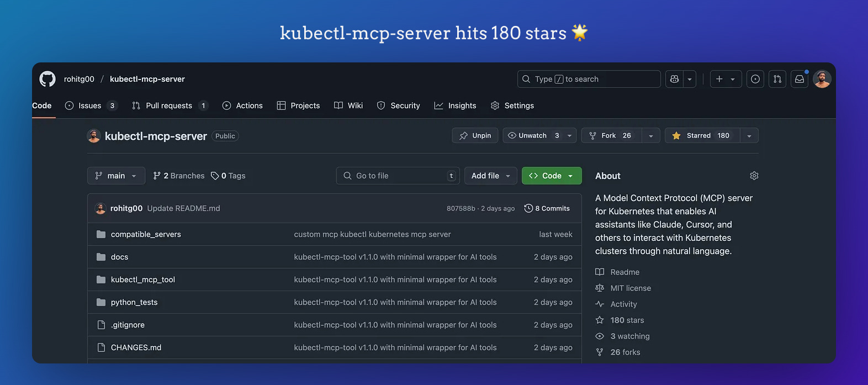Open the docs folder
This screenshot has width=868, height=385.
[119, 257]
